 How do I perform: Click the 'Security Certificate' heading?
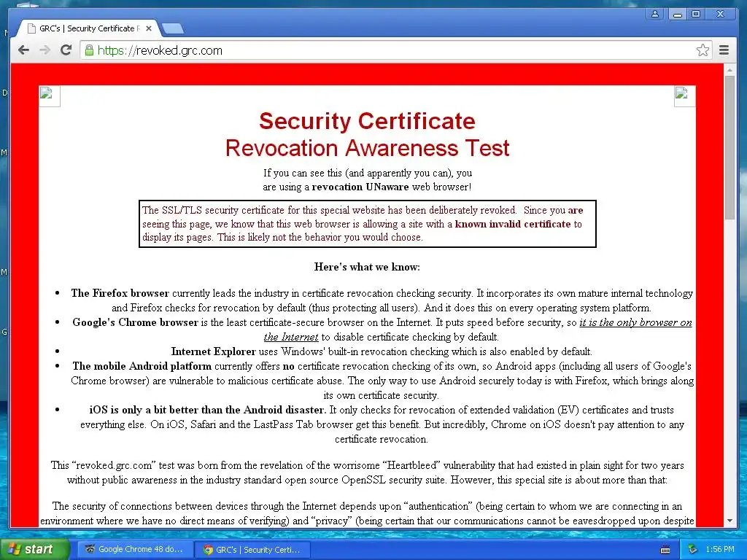coord(367,121)
